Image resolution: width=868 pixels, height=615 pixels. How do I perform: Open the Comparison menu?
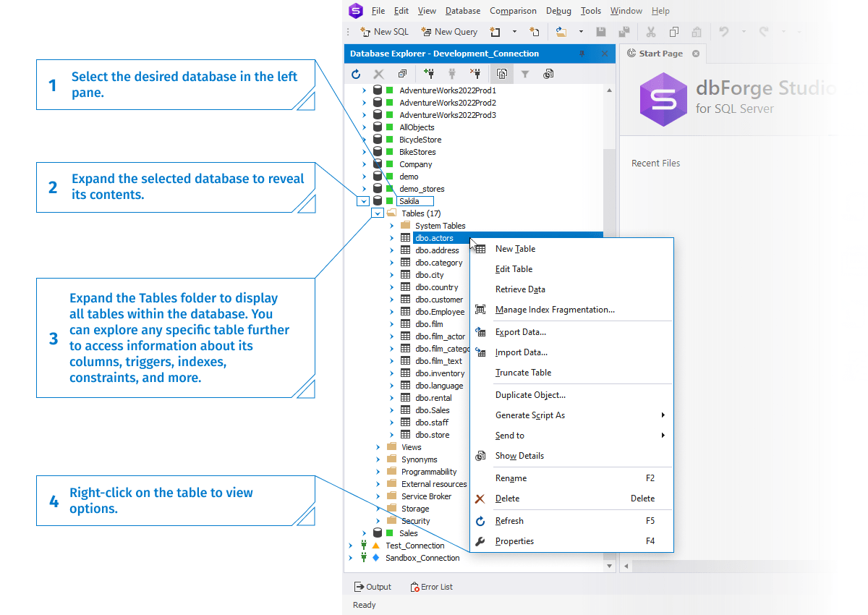tap(513, 11)
